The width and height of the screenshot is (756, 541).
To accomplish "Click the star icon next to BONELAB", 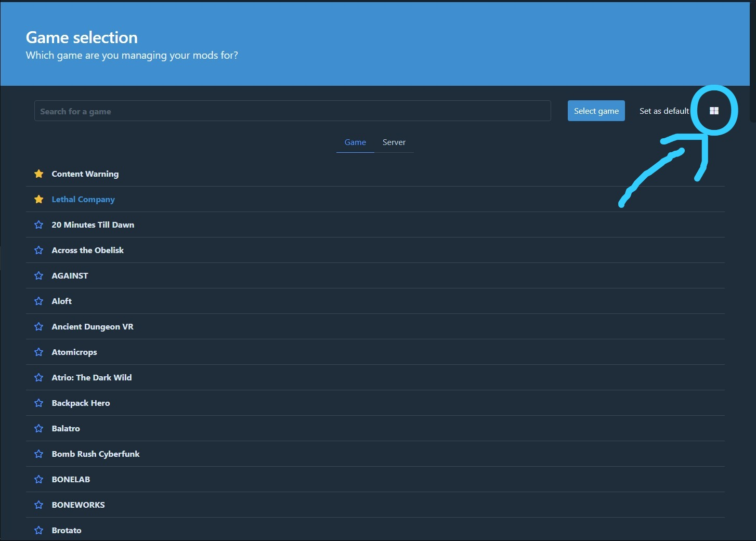I will [x=38, y=479].
